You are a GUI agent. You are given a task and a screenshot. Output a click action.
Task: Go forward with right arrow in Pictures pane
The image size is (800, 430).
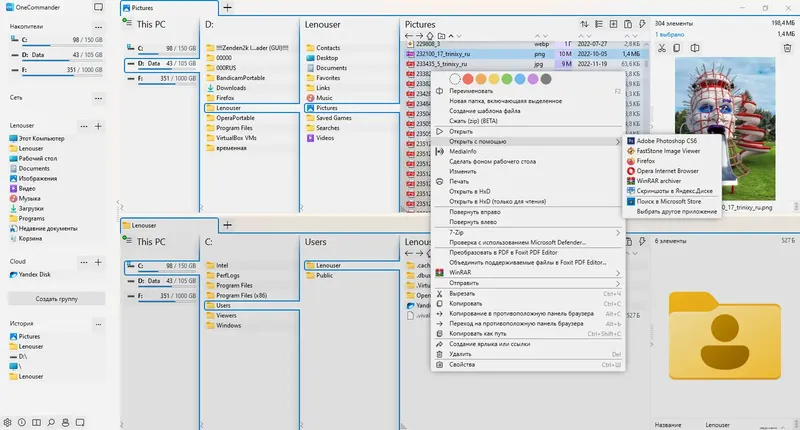coord(419,36)
